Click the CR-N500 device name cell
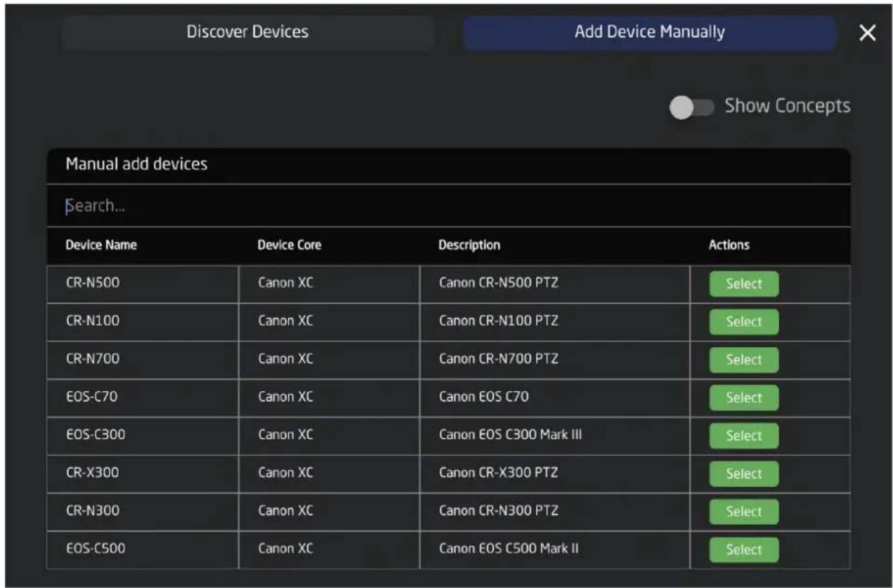The height and width of the screenshot is (588, 893). pyautogui.click(x=143, y=284)
